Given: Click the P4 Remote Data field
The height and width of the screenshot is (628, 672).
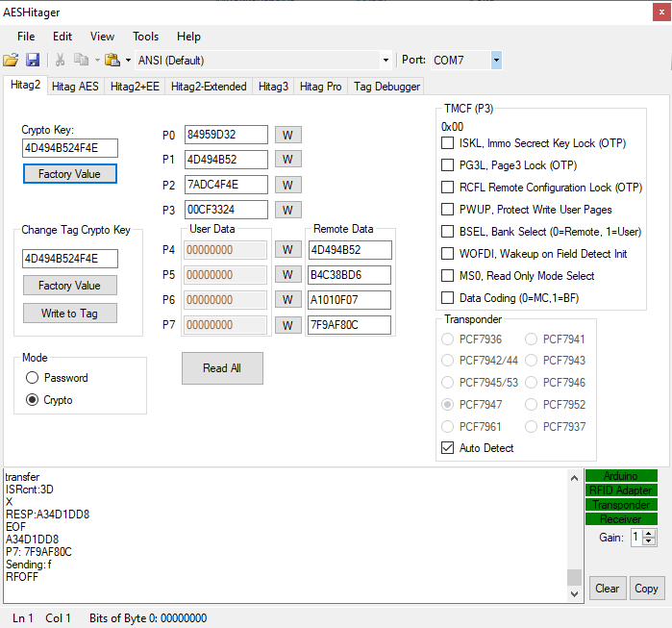Looking at the screenshot, I should coord(350,250).
